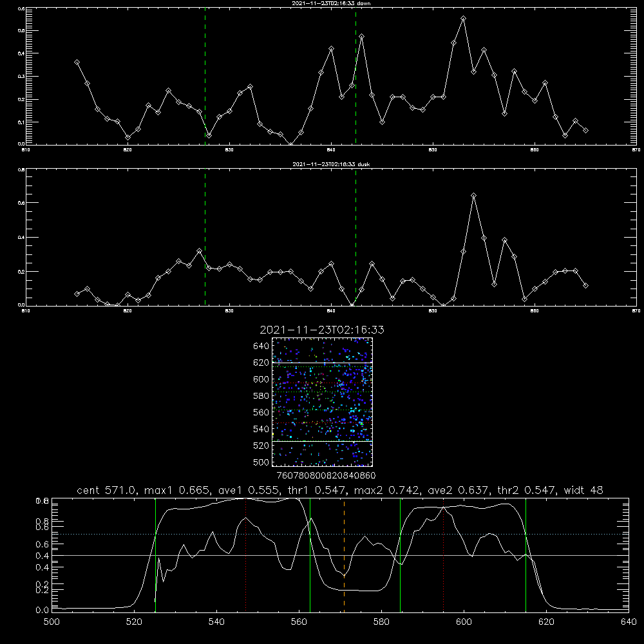Click the bottom plot x-axis label 540
Screen dimensions: 644x644
[x=216, y=622]
